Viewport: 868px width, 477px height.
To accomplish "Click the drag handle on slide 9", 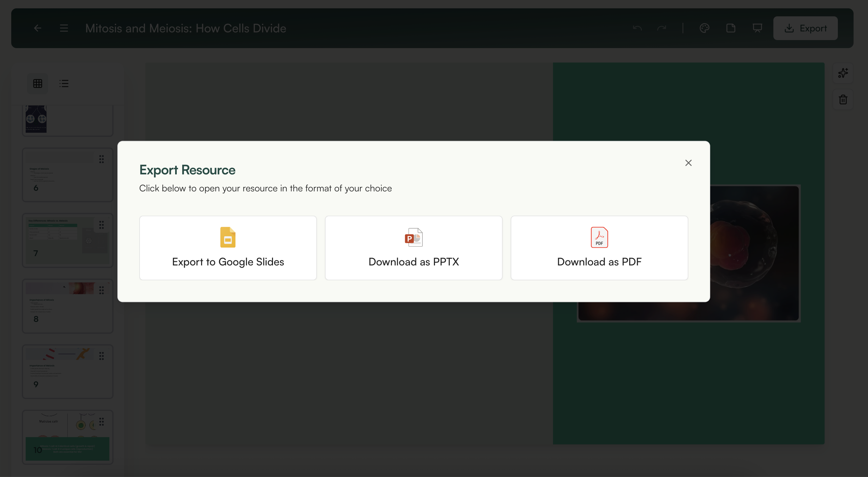I will click(102, 356).
